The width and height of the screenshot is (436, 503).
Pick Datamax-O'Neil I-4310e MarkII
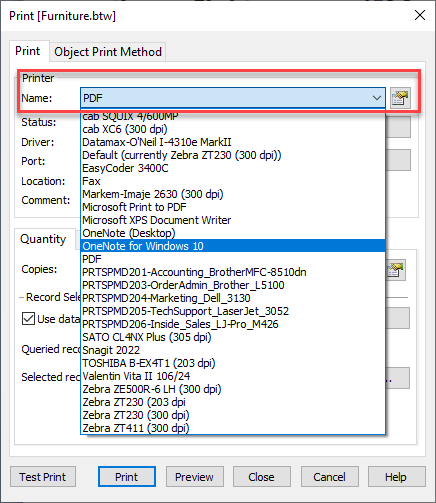[x=233, y=142]
